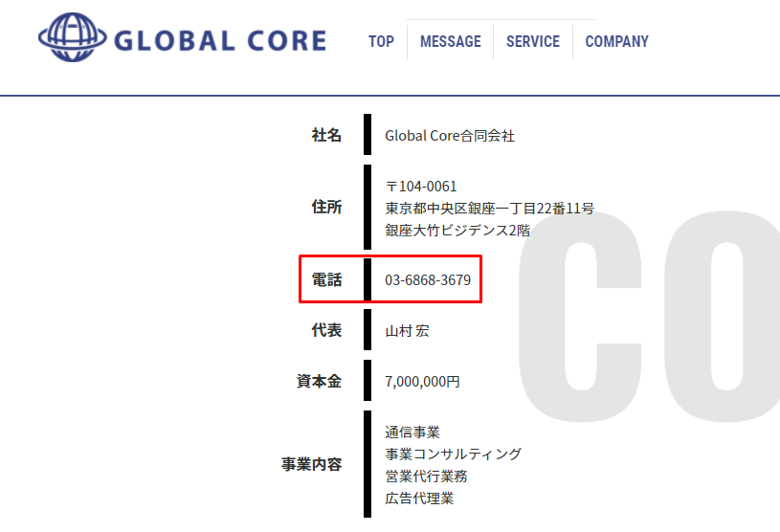Click the globe logo icon
The image size is (780, 532).
click(x=72, y=40)
